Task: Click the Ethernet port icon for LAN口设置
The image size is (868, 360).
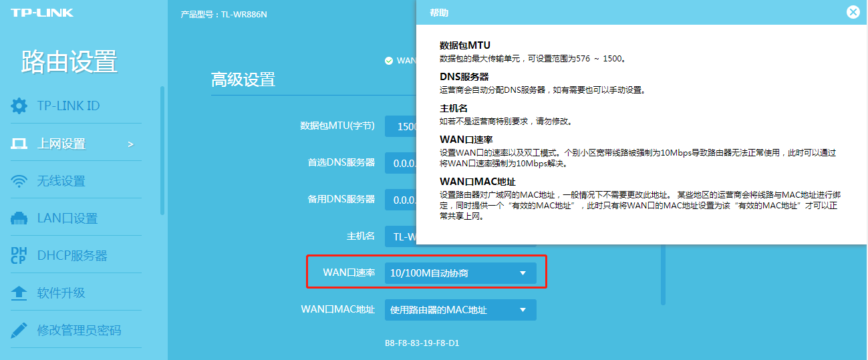Action: (19, 218)
